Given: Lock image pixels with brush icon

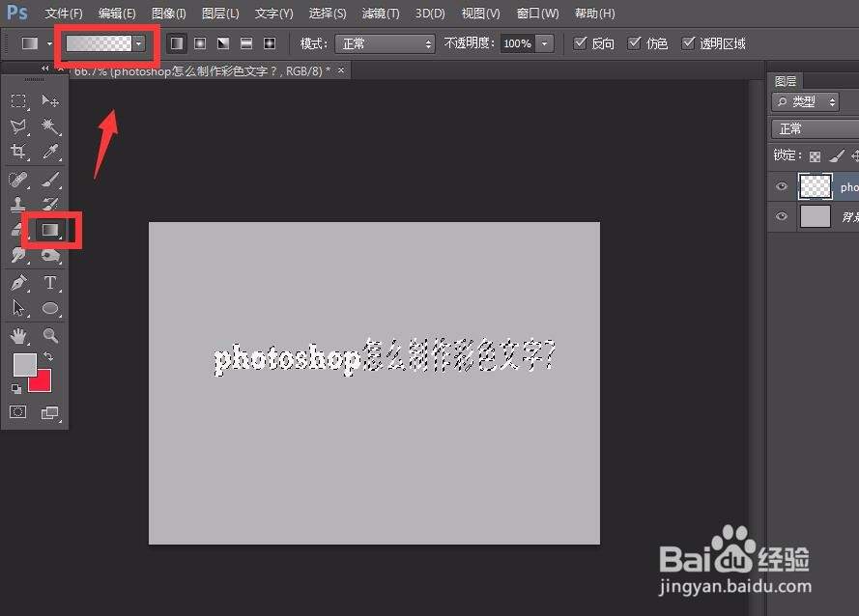Looking at the screenshot, I should click(x=836, y=156).
